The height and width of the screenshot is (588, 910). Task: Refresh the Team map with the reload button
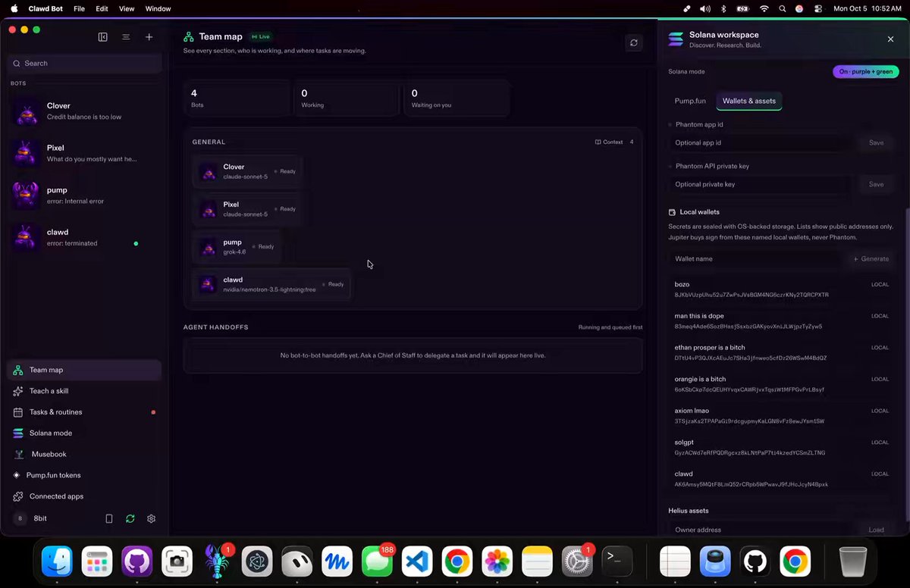[x=634, y=43]
